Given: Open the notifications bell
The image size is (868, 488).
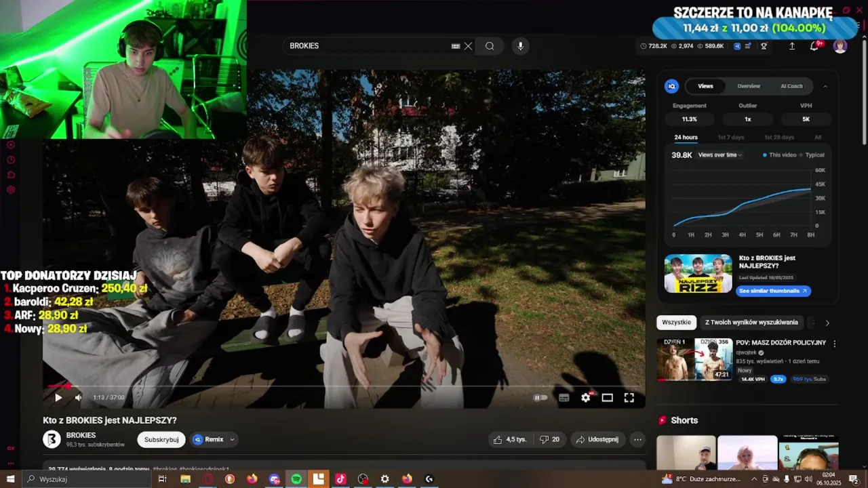Looking at the screenshot, I should [814, 46].
